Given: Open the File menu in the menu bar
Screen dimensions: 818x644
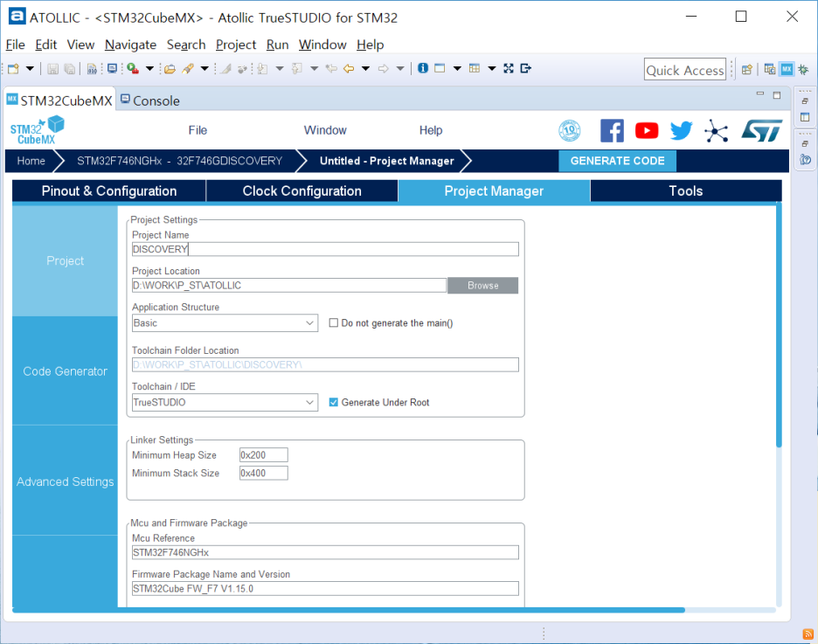Looking at the screenshot, I should point(15,45).
